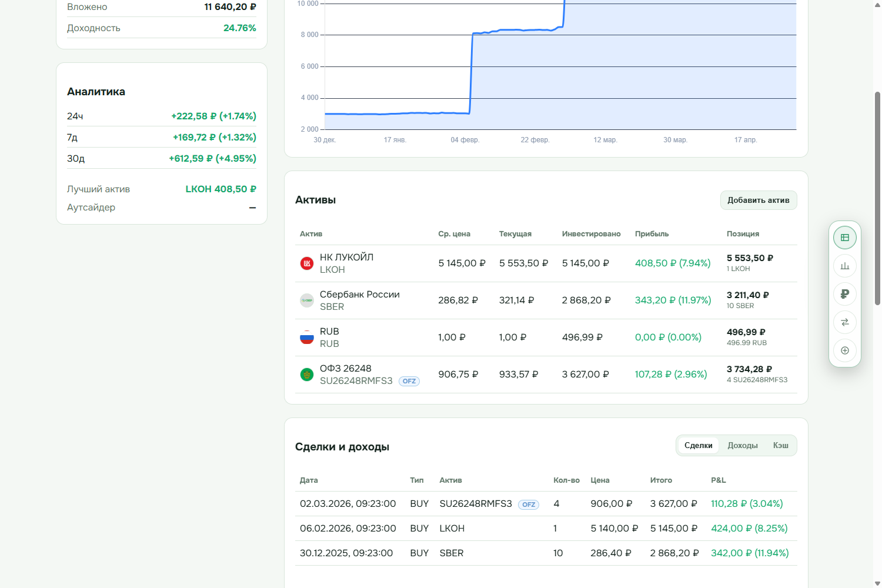Viewport: 882px width, 588px height.
Task: Select the ОФЗ 26248 asset name
Action: click(x=345, y=368)
